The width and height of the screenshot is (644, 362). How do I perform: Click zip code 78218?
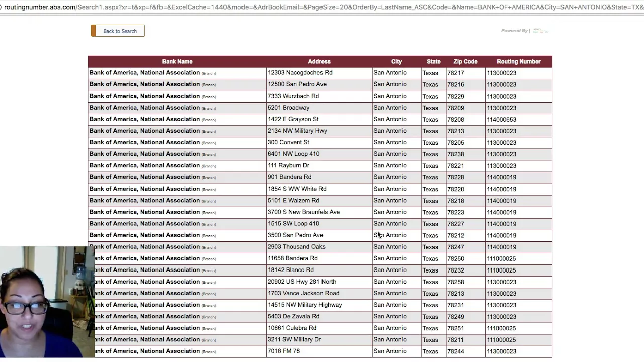pos(456,201)
